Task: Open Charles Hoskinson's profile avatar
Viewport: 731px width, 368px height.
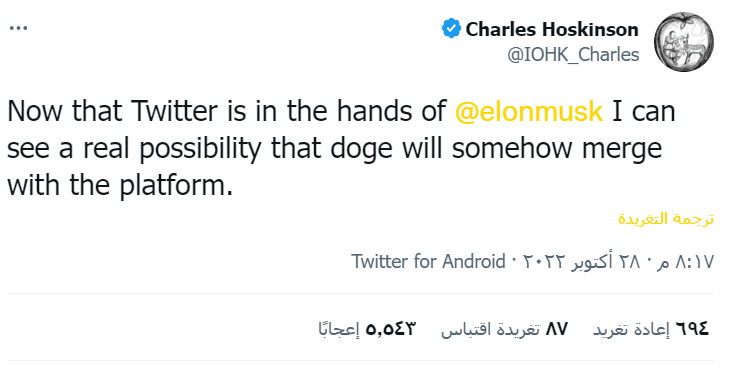Action: click(683, 42)
